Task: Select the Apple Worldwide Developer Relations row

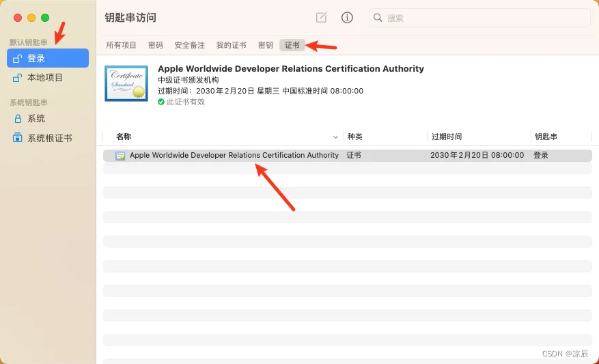Action: (347, 156)
